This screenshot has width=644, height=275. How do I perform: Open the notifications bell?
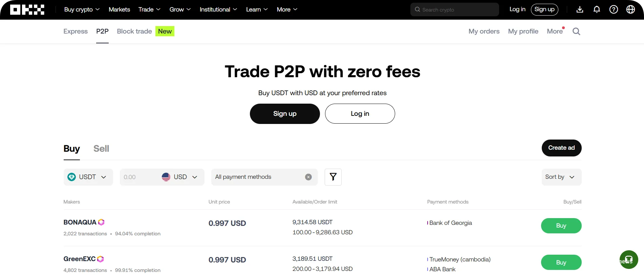(596, 9)
